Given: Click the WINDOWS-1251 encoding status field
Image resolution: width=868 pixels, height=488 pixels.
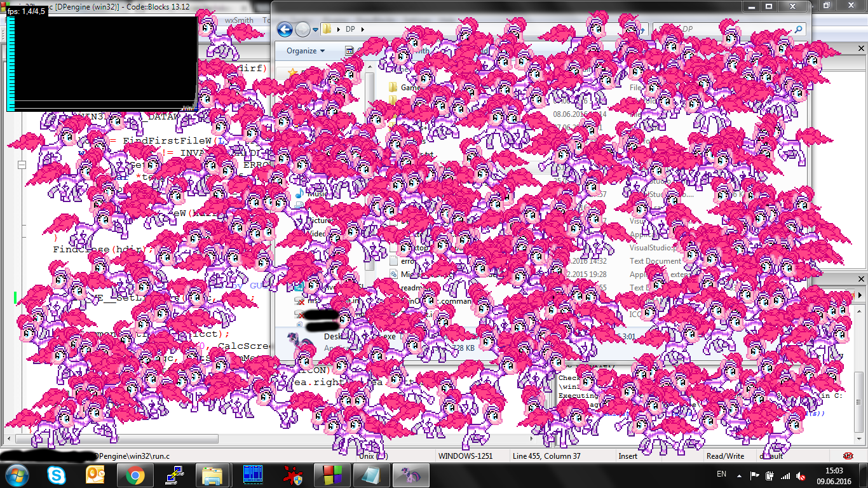Looking at the screenshot, I should tap(465, 456).
